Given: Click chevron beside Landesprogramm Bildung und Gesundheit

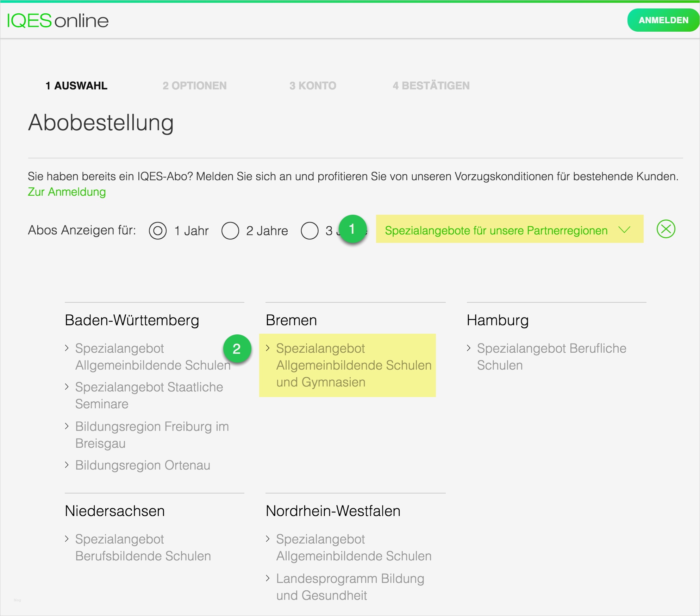Looking at the screenshot, I should (268, 578).
